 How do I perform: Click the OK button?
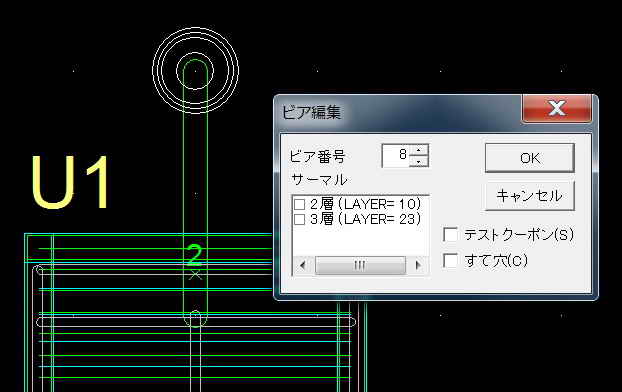coord(530,158)
